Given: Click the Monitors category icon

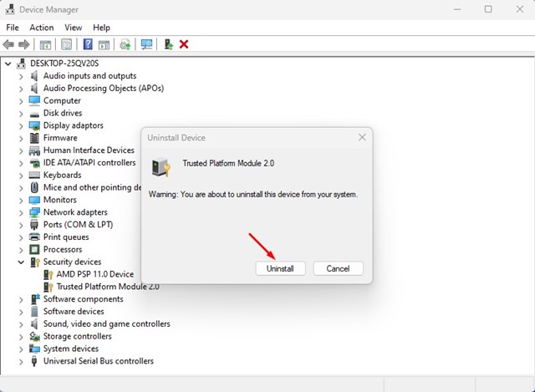Looking at the screenshot, I should click(x=34, y=200).
